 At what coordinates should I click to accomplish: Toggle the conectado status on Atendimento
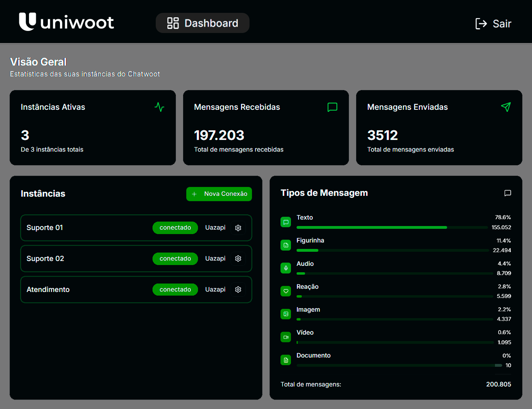[x=175, y=289]
